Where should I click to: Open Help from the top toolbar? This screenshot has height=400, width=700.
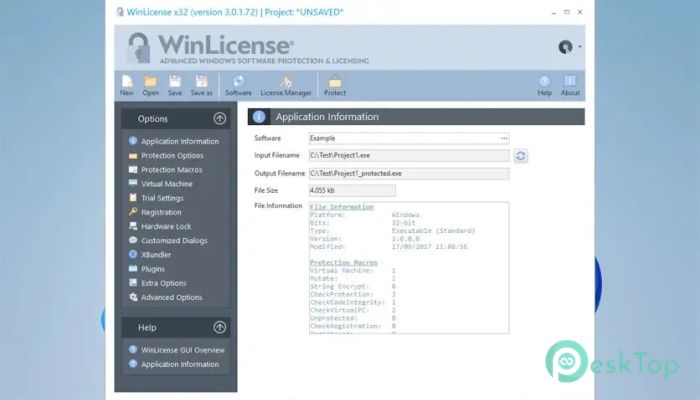(x=544, y=85)
